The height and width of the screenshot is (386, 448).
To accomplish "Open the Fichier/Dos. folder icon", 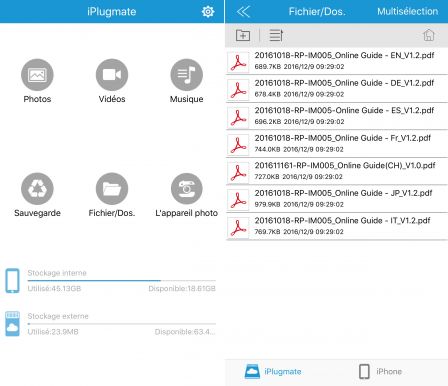I will [112, 189].
